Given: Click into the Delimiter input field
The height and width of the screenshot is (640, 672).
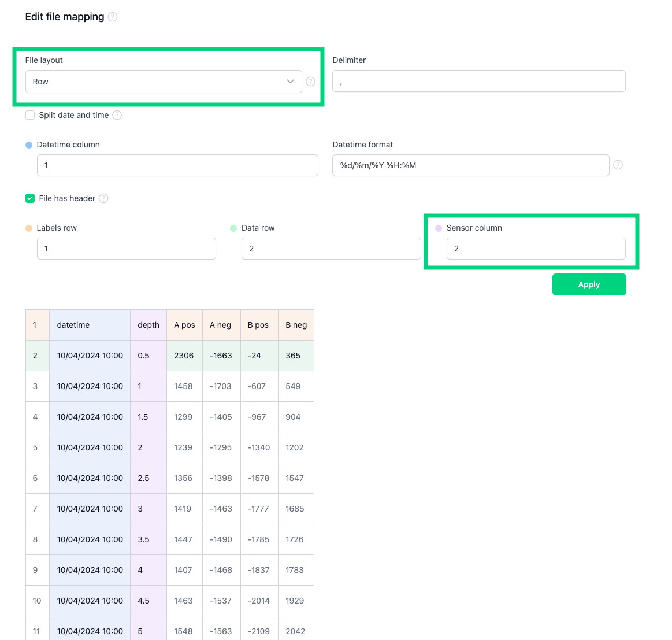Looking at the screenshot, I should coord(478,81).
